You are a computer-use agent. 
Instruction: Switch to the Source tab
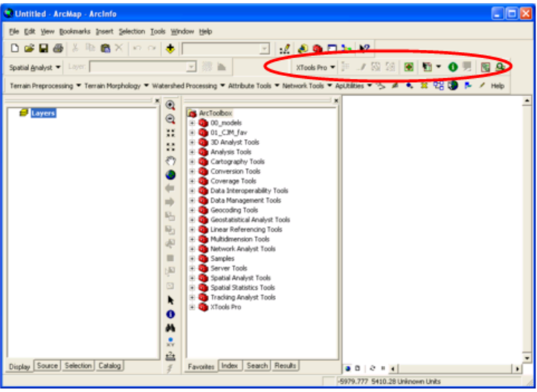pos(48,365)
